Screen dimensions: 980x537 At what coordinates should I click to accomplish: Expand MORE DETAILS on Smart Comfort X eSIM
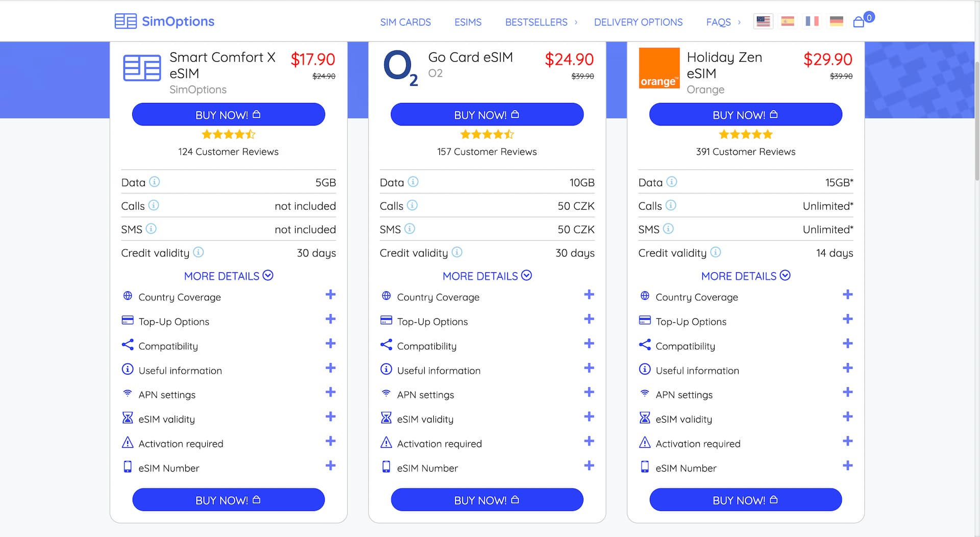click(228, 276)
